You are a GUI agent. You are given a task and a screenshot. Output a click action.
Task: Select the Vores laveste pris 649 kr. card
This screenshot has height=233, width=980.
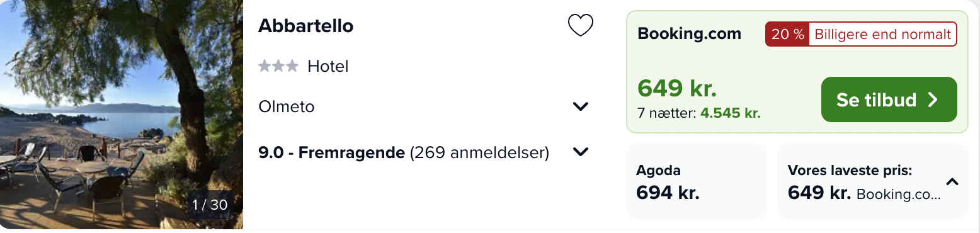coord(873,181)
